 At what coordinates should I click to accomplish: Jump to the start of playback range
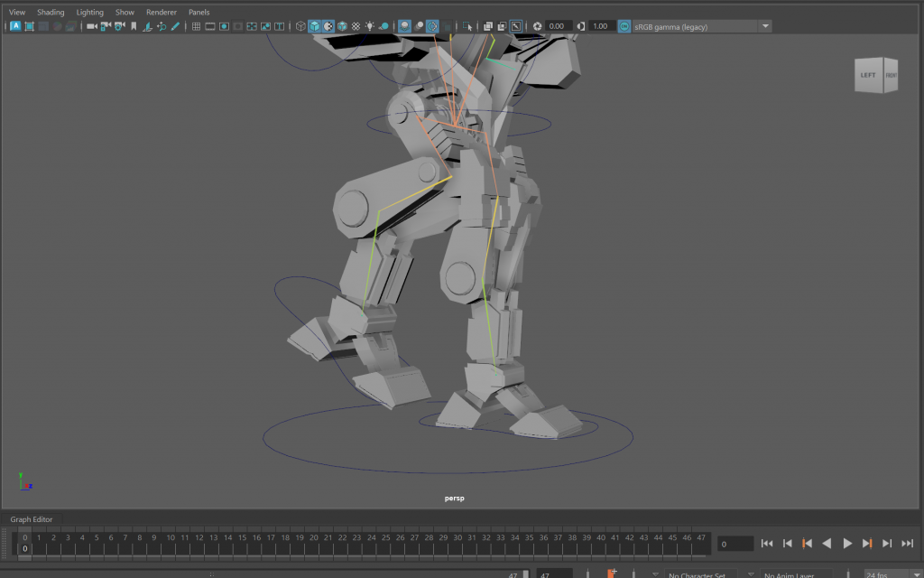[767, 544]
